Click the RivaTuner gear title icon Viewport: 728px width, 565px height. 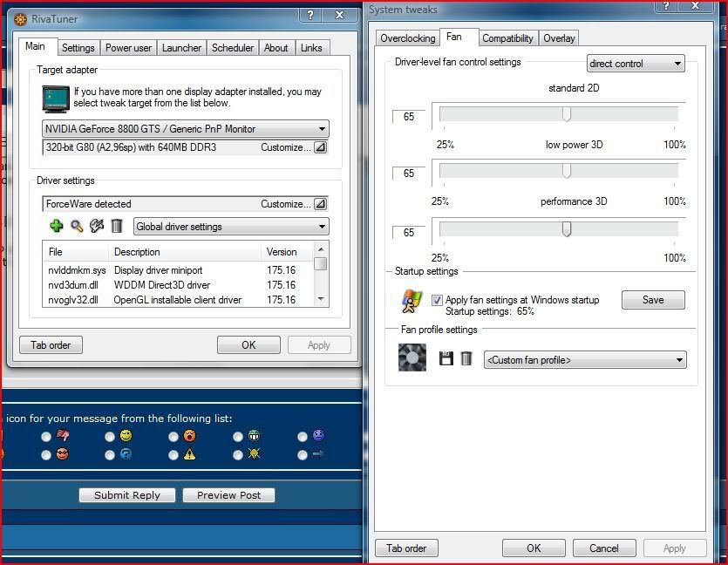tap(20, 19)
